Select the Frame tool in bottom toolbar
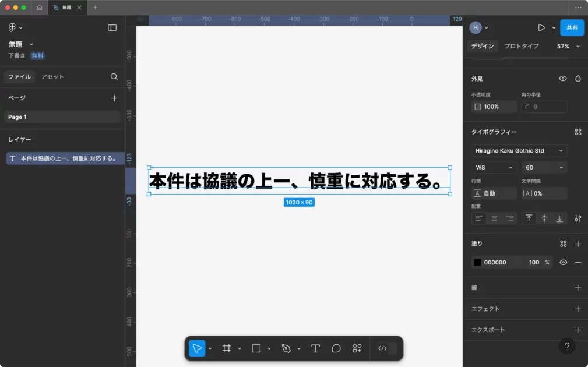This screenshot has height=367, width=588. (x=227, y=348)
